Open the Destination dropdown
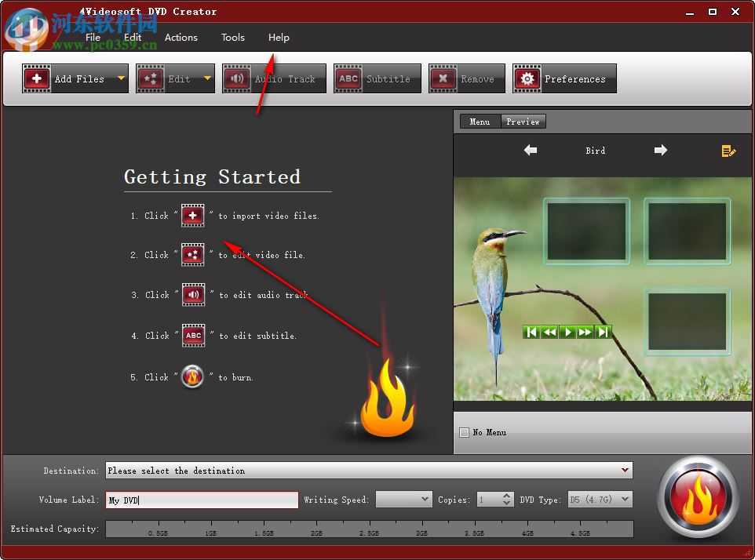The height and width of the screenshot is (560, 755). [x=626, y=471]
